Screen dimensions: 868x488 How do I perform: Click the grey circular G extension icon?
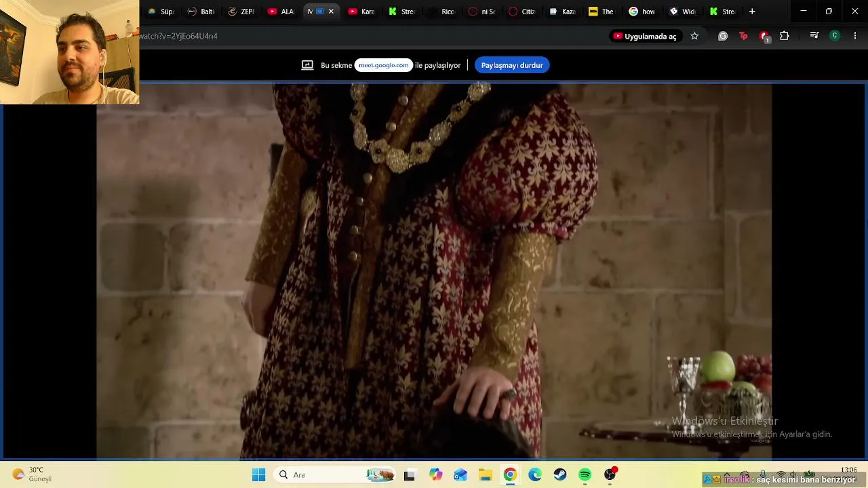click(x=723, y=36)
